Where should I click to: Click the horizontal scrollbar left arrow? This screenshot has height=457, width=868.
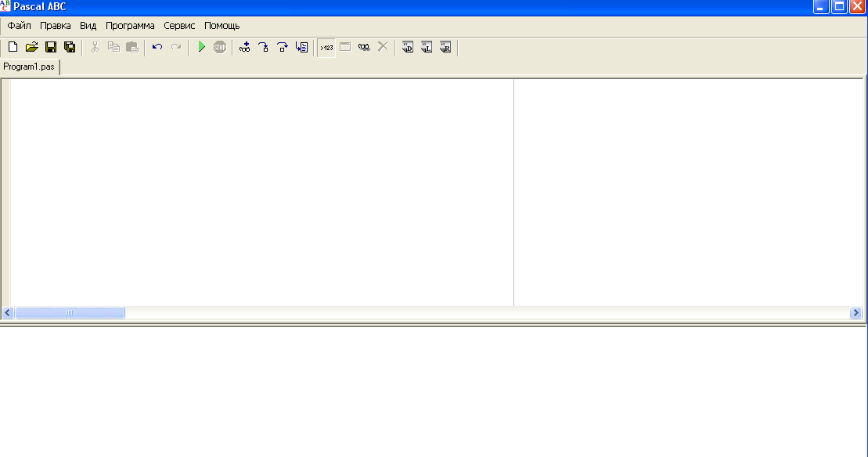[x=8, y=312]
